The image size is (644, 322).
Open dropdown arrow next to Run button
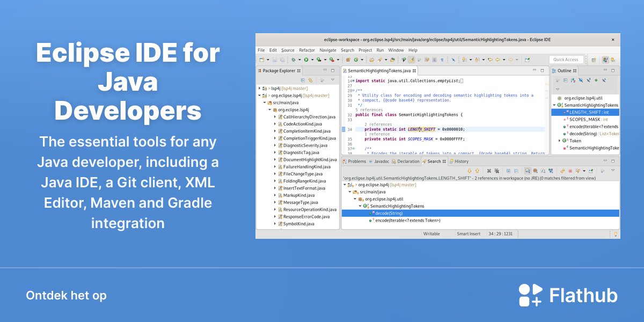(x=312, y=60)
